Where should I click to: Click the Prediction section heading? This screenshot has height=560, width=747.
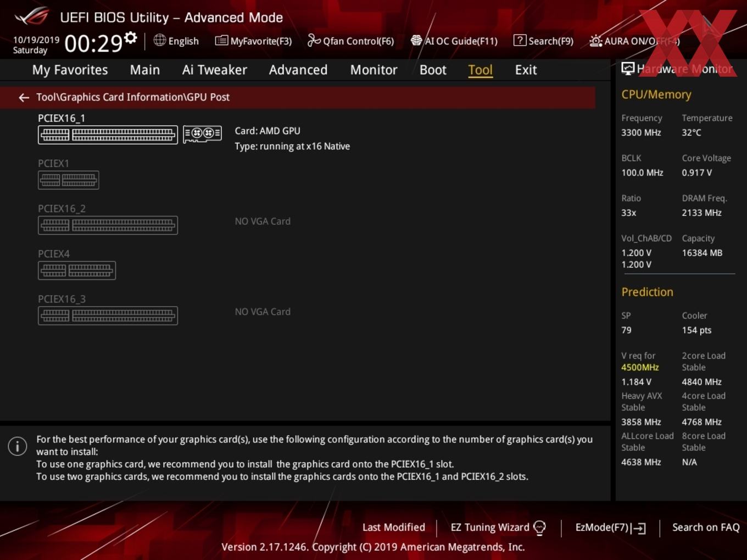[647, 292]
